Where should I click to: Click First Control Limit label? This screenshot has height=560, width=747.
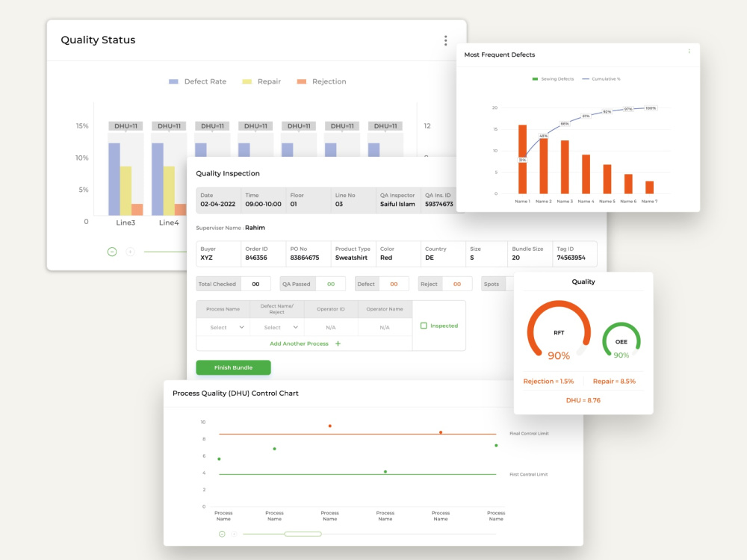(x=528, y=474)
